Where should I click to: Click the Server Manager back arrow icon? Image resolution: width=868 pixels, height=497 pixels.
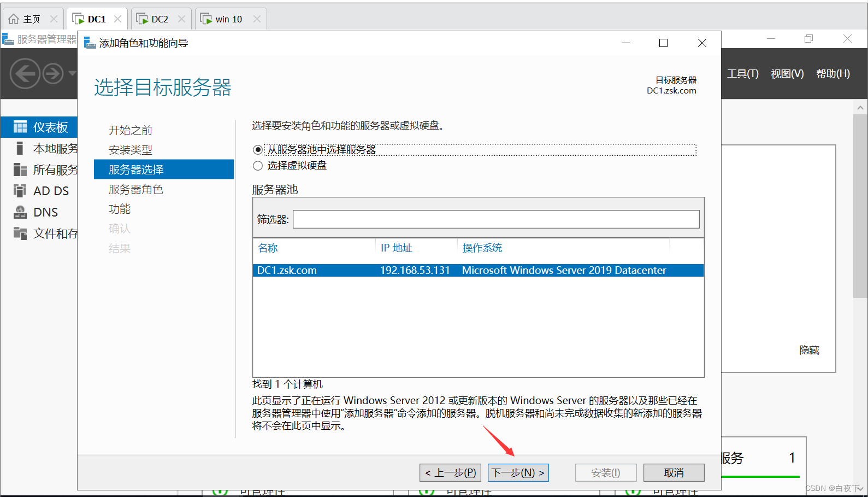[x=25, y=73]
